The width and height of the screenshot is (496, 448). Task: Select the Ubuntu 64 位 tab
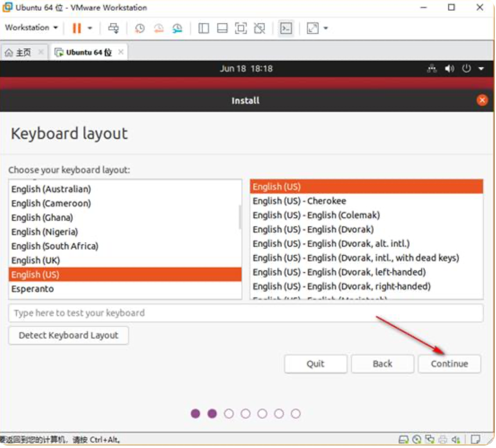[83, 52]
